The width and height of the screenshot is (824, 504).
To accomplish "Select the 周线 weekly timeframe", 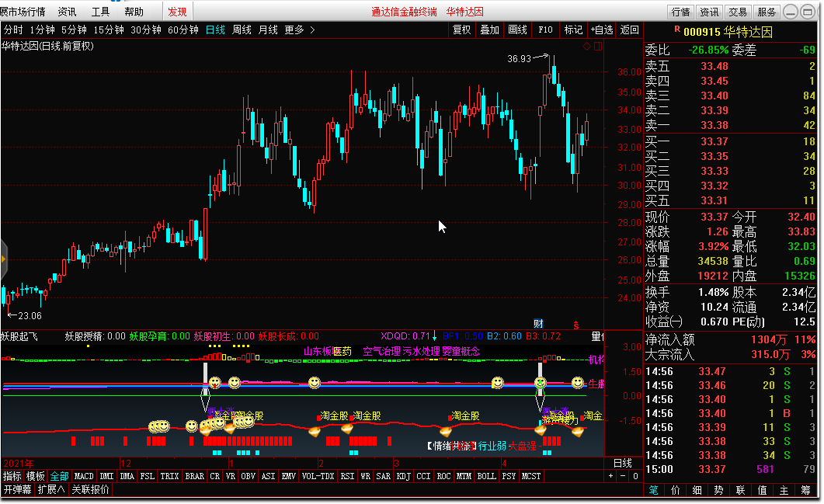I will 242,30.
